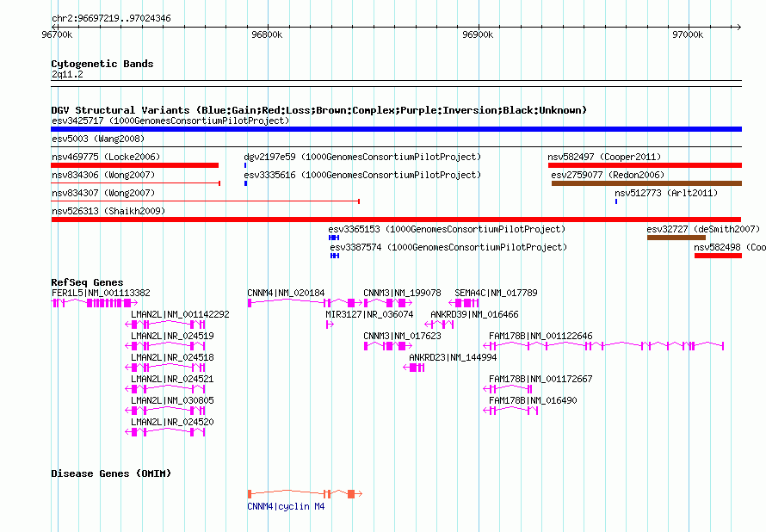766x532 pixels.
Task: Click the brown esv32727 complex bar
Action: 676,238
